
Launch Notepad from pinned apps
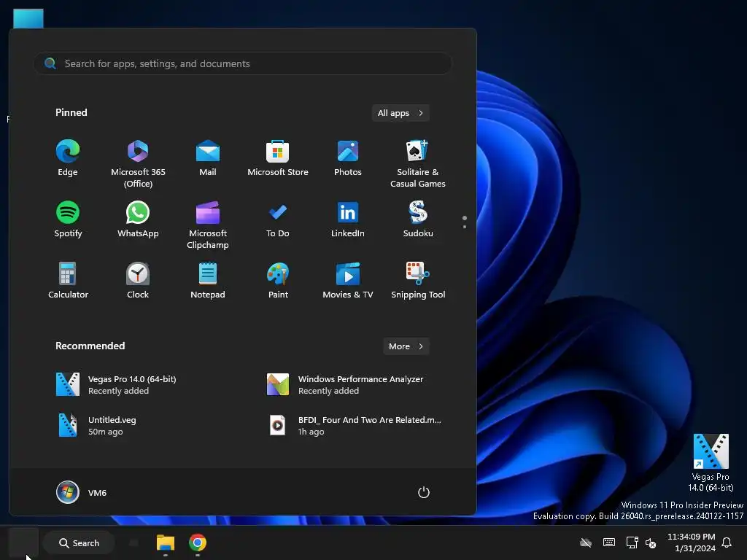point(208,281)
